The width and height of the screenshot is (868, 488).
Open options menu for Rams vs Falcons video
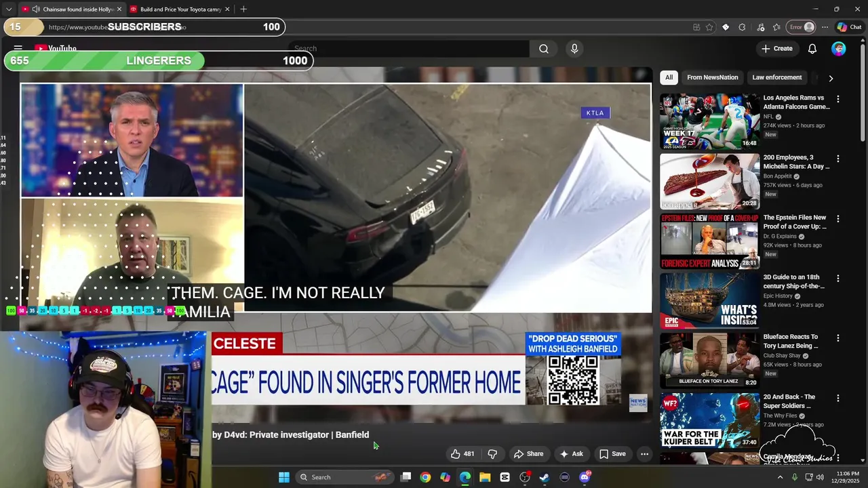point(837,99)
